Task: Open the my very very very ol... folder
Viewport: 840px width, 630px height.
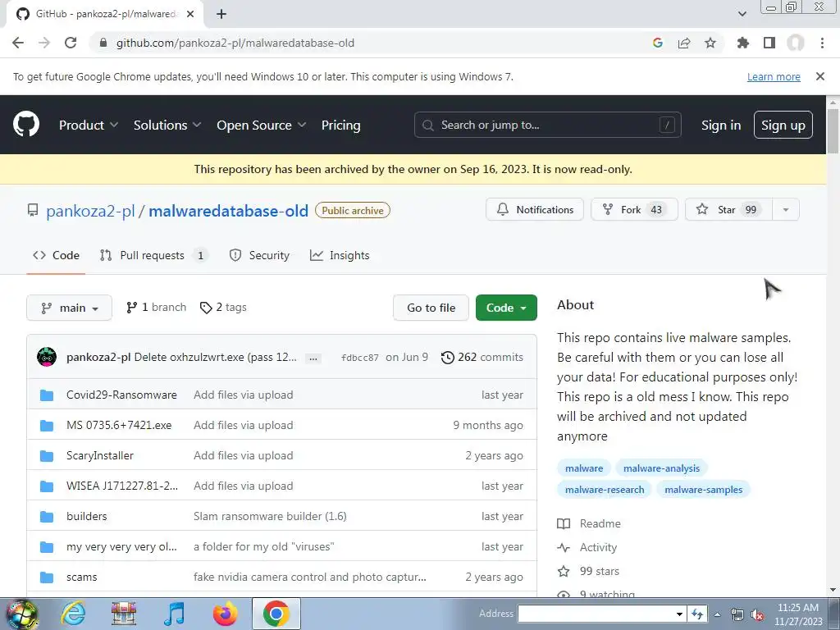Action: 121,547
